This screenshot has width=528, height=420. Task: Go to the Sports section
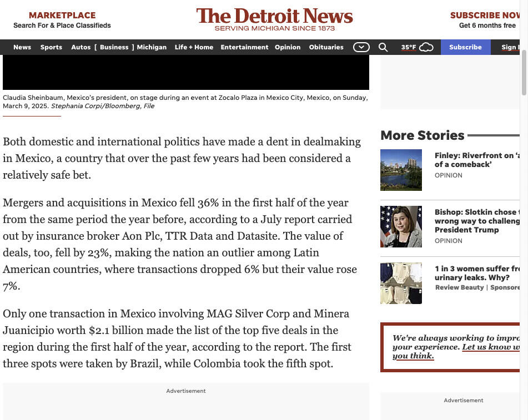point(51,47)
